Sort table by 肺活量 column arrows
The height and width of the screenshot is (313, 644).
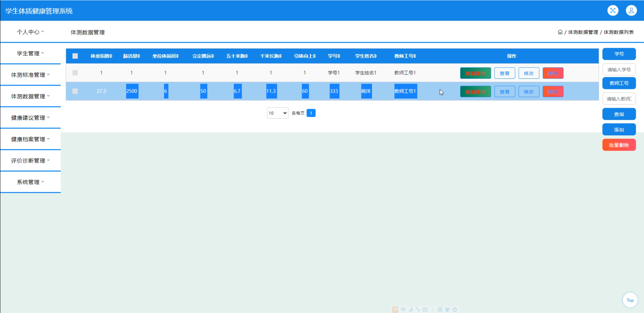(139, 56)
